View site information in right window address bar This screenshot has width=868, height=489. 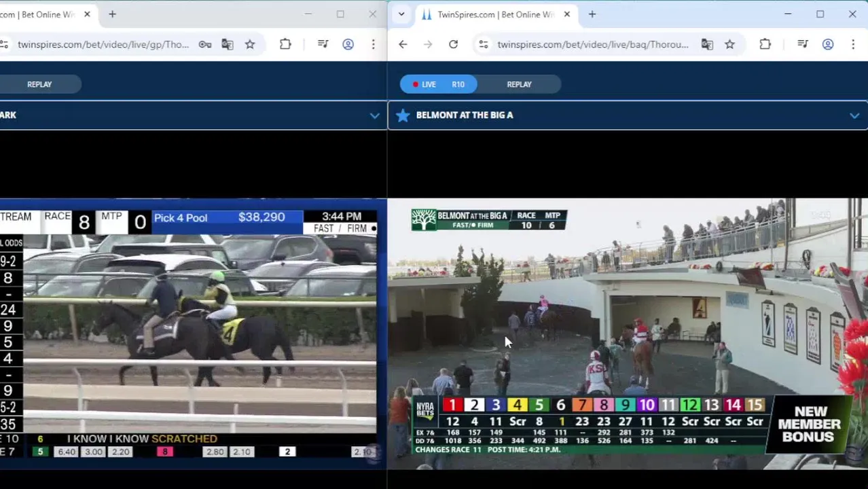pyautogui.click(x=483, y=44)
